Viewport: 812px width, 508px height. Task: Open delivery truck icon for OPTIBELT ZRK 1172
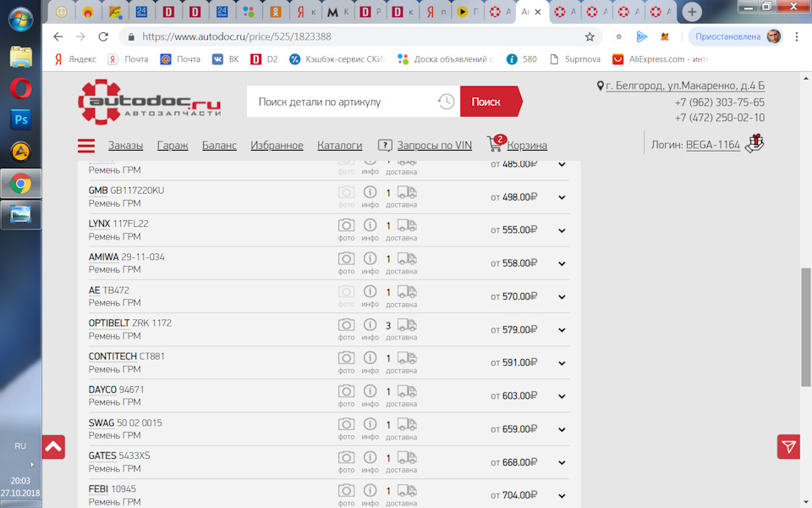407,325
